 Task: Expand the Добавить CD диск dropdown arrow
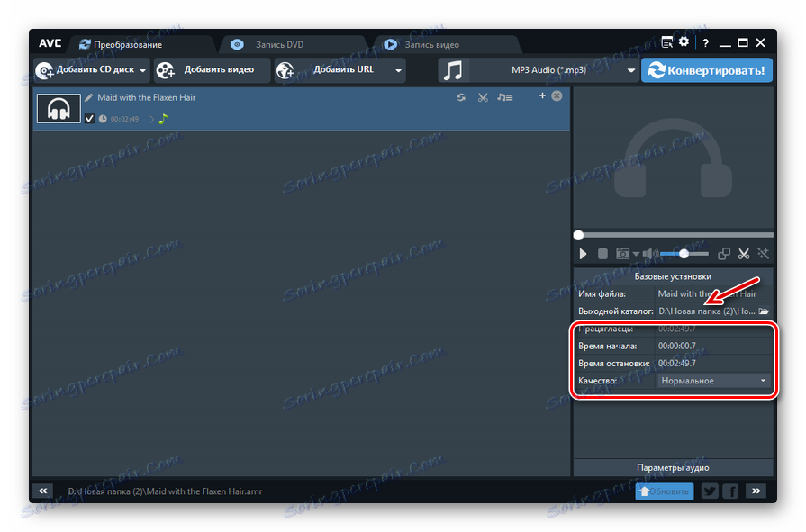tap(143, 70)
